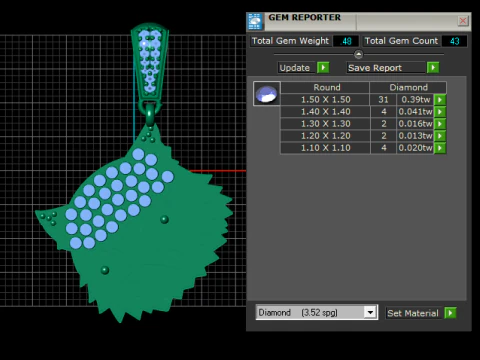Click the round gem thumbnail icon
The image size is (480, 360).
pos(266,94)
